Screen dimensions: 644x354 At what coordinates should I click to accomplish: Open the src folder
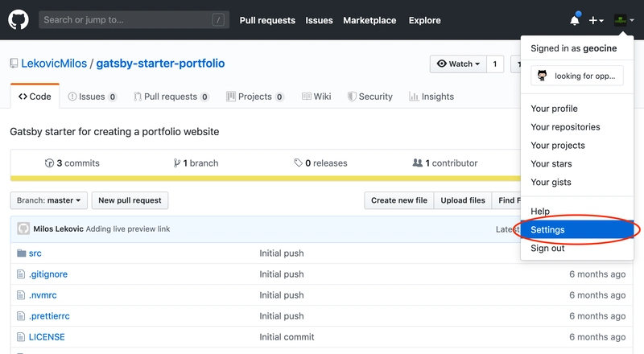coord(35,253)
